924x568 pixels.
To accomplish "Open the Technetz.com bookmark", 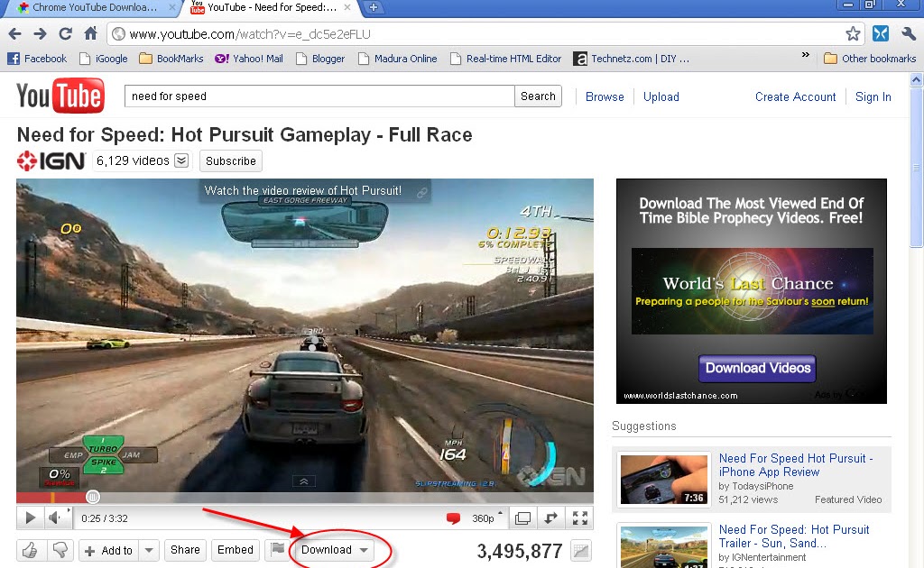I will click(x=631, y=59).
